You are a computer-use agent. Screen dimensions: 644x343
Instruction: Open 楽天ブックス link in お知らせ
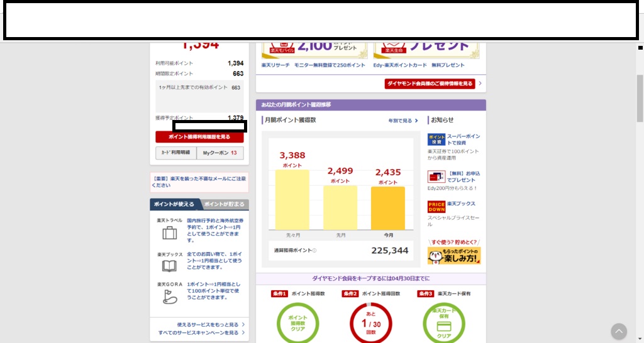tap(461, 204)
